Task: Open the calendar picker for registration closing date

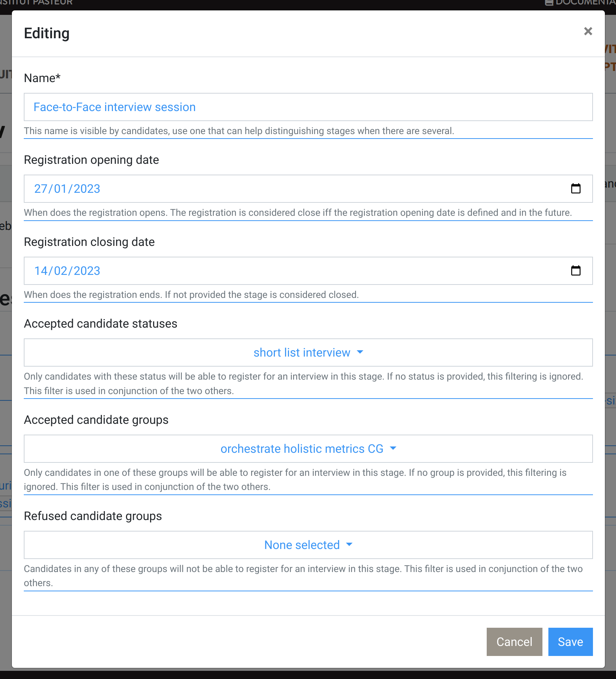Action: 576,271
